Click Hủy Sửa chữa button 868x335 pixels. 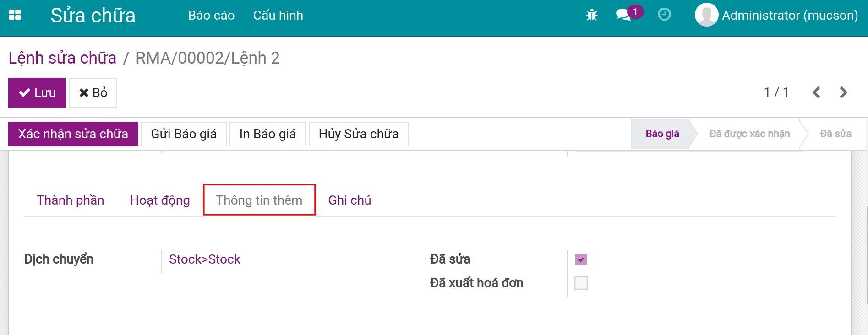359,134
